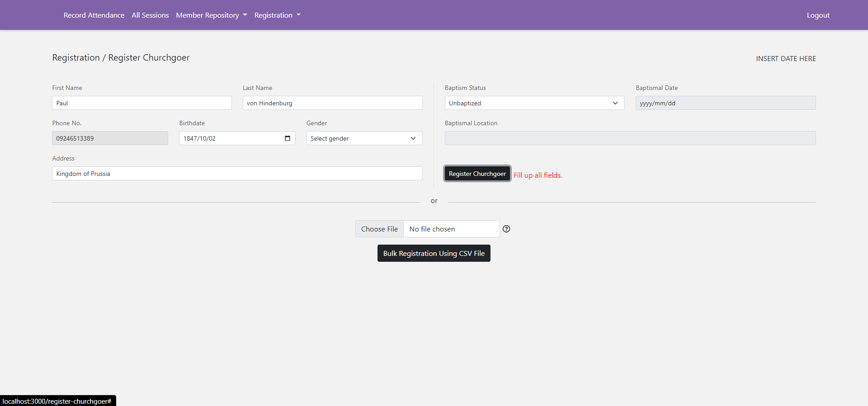868x406 pixels.
Task: Focus the First Name input field
Action: click(x=142, y=103)
